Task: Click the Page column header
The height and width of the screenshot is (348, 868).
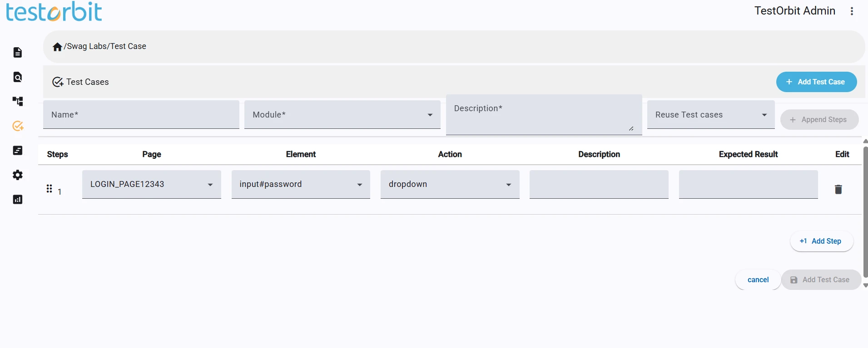Action: [x=152, y=154]
